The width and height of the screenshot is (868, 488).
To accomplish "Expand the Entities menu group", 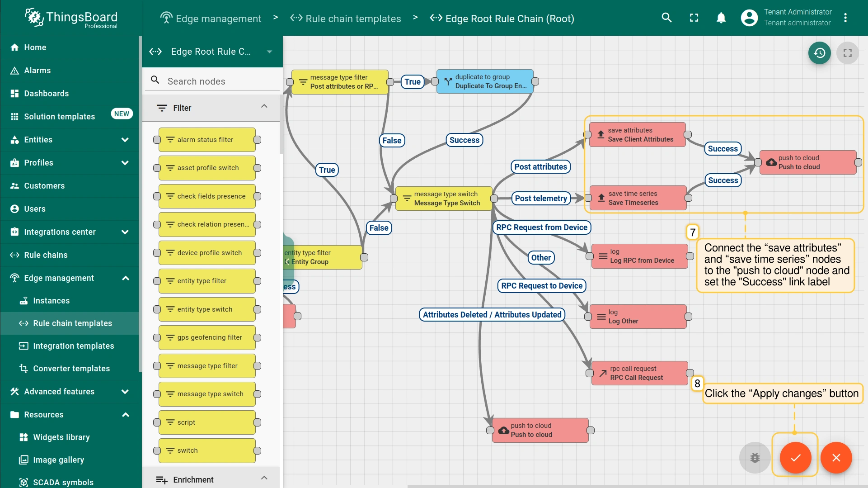I will pyautogui.click(x=125, y=140).
